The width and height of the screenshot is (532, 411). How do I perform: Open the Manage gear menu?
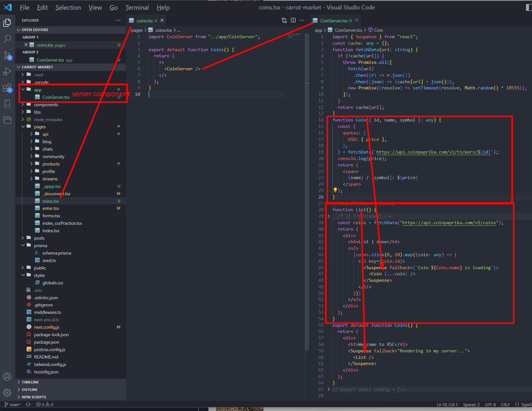click(7, 393)
